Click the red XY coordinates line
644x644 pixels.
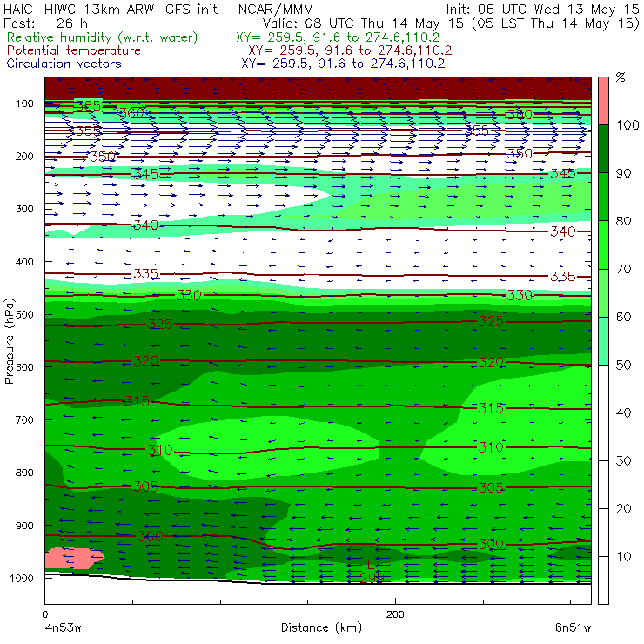(x=350, y=50)
